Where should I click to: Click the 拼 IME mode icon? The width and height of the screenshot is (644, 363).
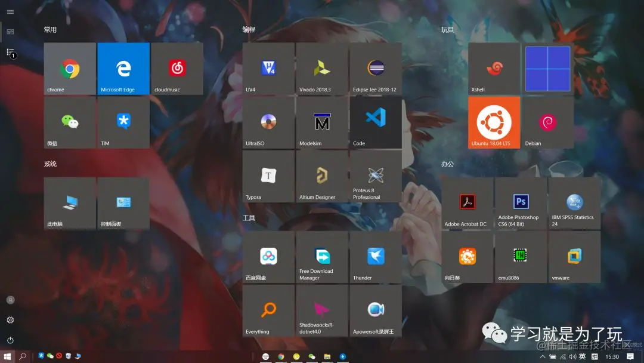click(x=595, y=357)
